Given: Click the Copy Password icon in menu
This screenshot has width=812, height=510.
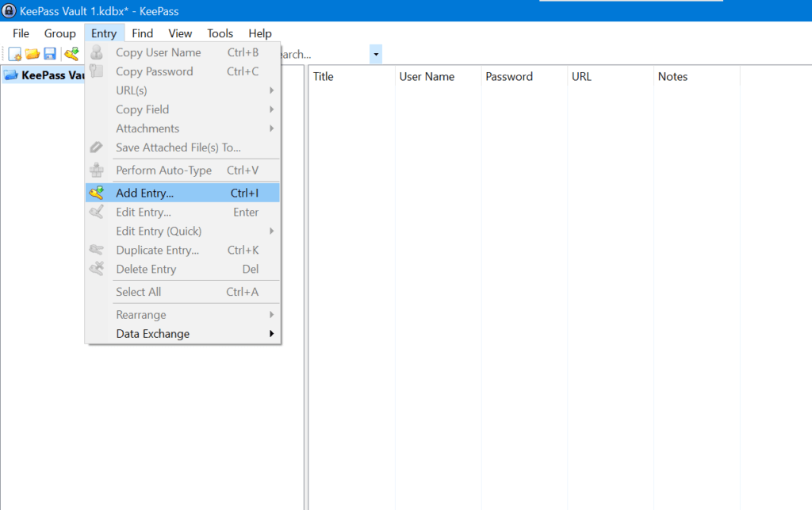Looking at the screenshot, I should click(x=96, y=71).
